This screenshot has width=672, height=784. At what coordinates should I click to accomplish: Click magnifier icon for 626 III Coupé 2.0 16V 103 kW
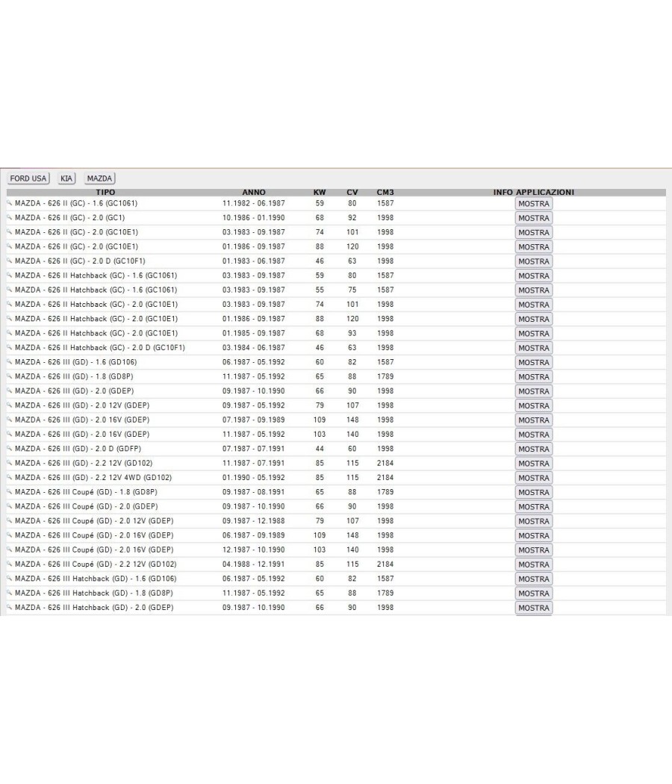(10, 550)
